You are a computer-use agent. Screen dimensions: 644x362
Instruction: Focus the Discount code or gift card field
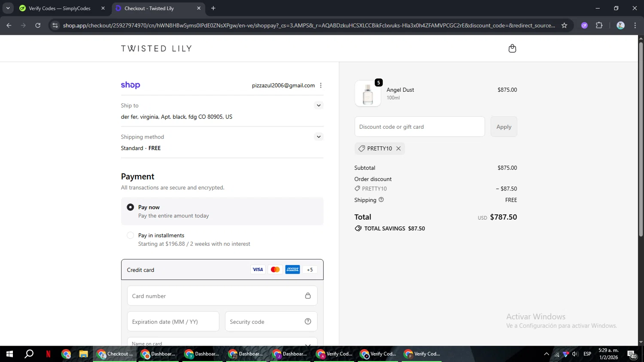pyautogui.click(x=419, y=127)
